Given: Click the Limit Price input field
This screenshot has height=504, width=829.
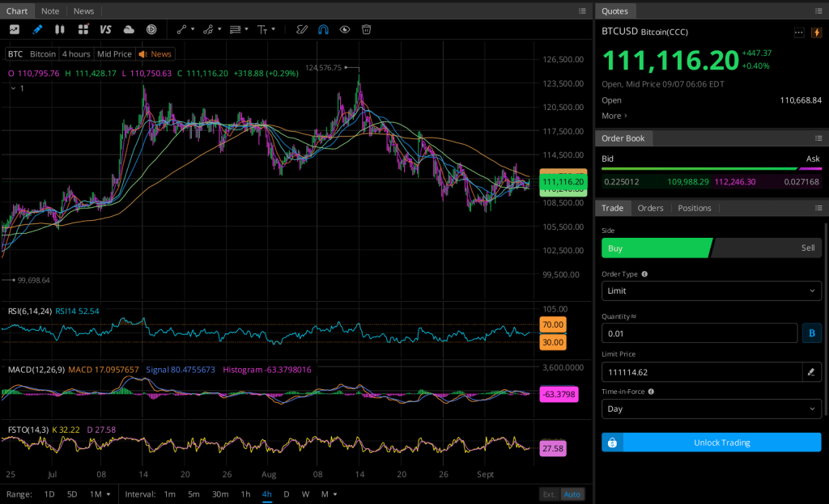Looking at the screenshot, I should 700,372.
